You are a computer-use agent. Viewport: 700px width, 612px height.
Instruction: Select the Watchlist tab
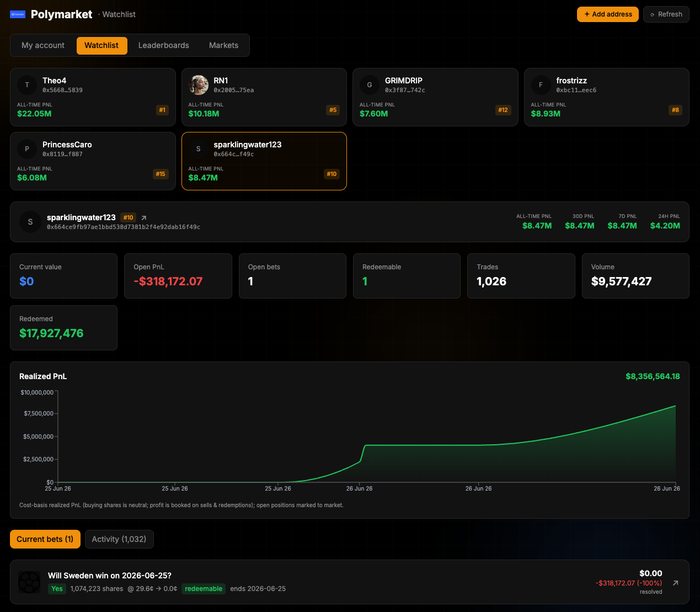point(101,45)
